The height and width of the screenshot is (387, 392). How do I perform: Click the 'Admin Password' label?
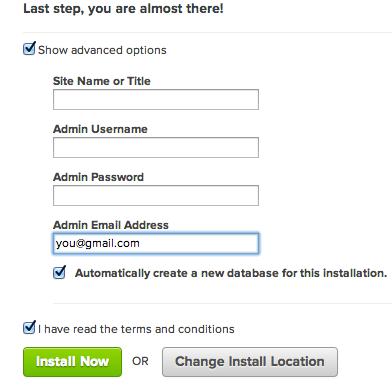(98, 177)
